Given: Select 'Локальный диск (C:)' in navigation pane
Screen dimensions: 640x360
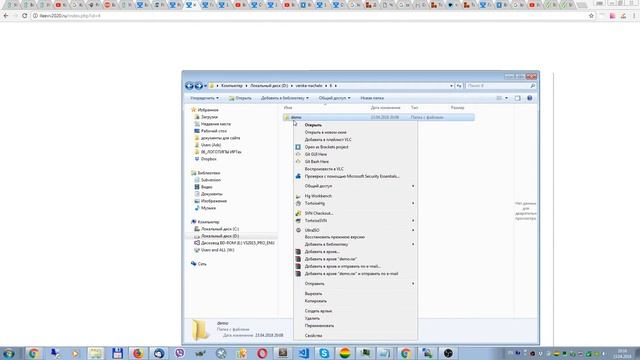Looking at the screenshot, I should [x=220, y=229].
